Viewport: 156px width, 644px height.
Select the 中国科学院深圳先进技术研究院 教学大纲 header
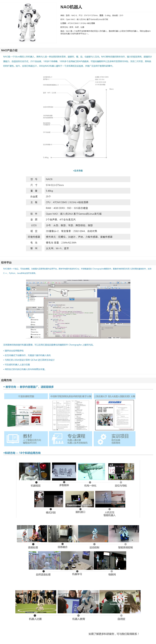pyautogui.click(x=71, y=396)
